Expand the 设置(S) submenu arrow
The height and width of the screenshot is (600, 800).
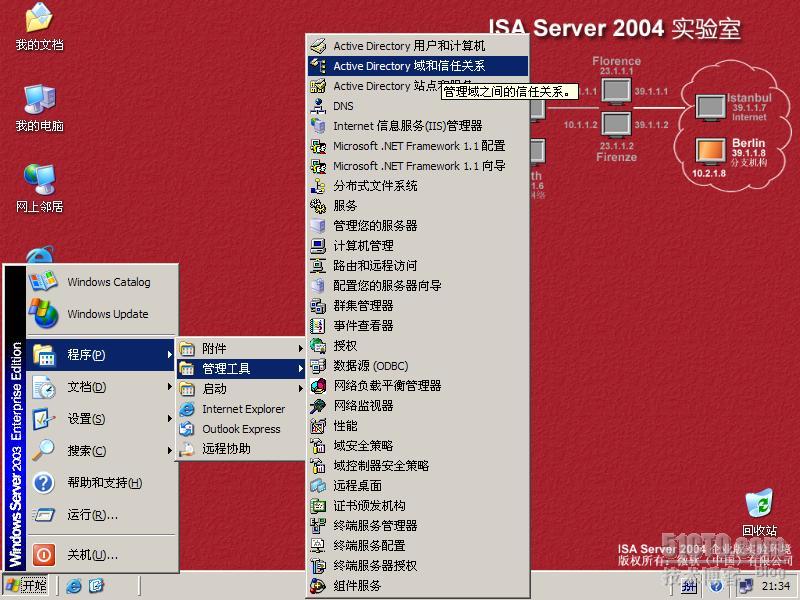[x=170, y=418]
